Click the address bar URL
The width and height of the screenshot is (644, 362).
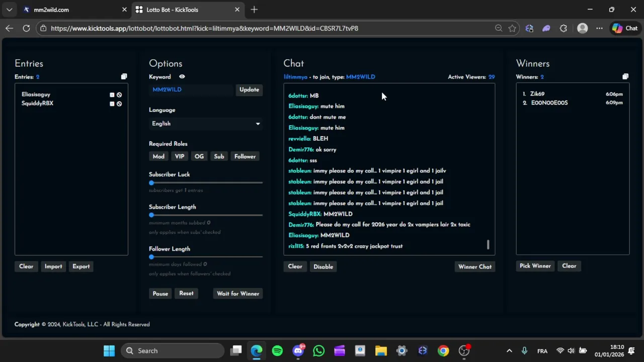point(204,28)
